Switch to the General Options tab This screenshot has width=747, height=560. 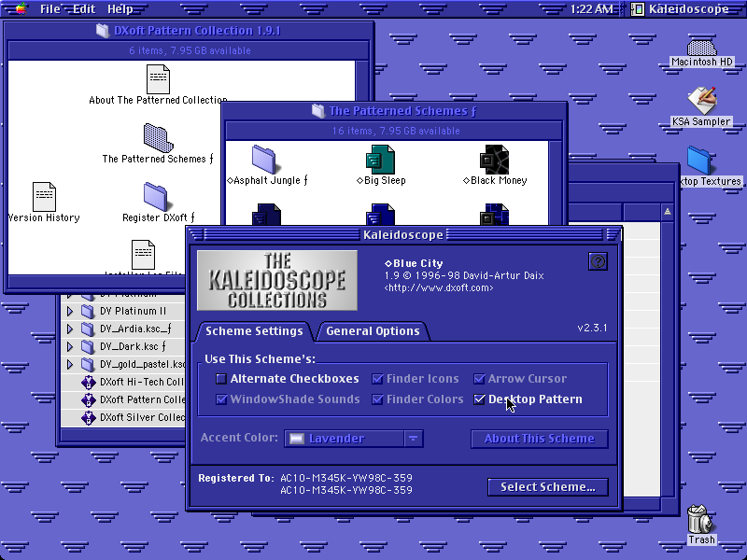coord(373,331)
